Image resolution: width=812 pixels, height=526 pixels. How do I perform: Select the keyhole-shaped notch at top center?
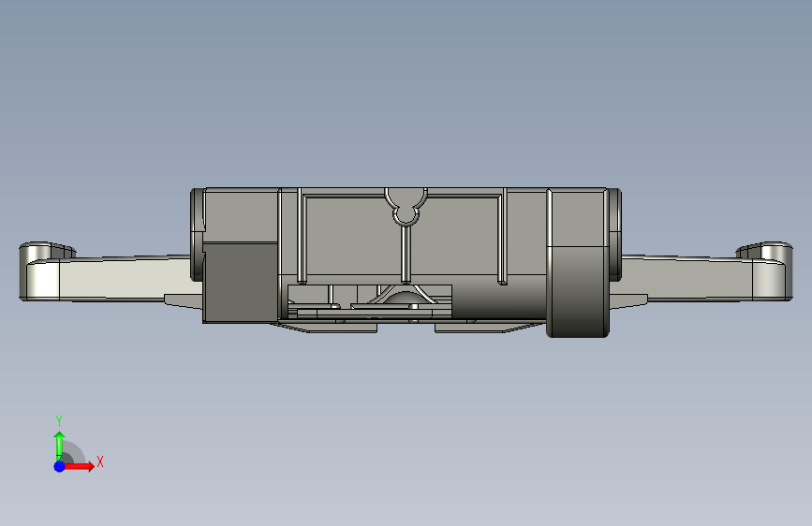(406, 207)
